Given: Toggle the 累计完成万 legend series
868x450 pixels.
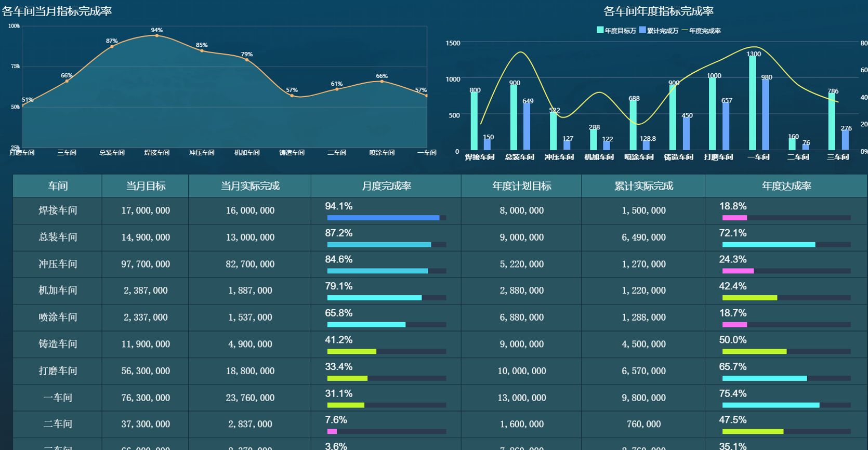Looking at the screenshot, I should 659,31.
